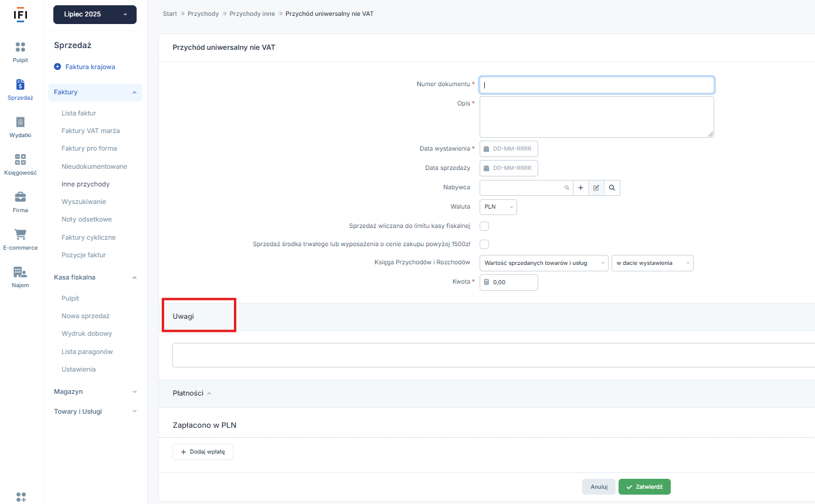
Task: Click Faktura krajowa link
Action: click(x=90, y=67)
